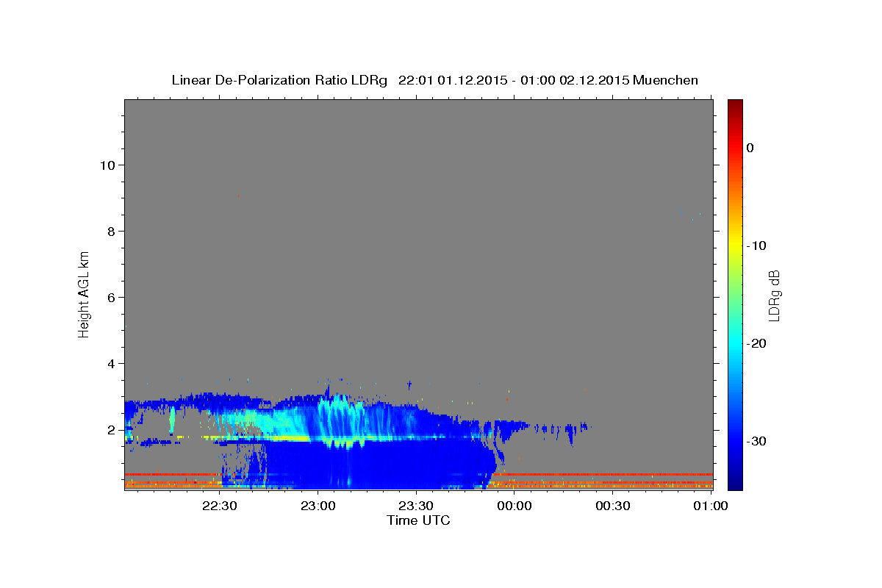The height and width of the screenshot is (588, 882).
Task: Click the colorbar value -10
Action: (x=756, y=245)
